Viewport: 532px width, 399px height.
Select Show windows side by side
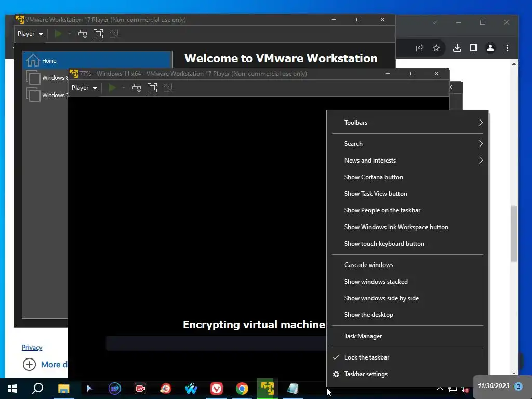(407, 298)
